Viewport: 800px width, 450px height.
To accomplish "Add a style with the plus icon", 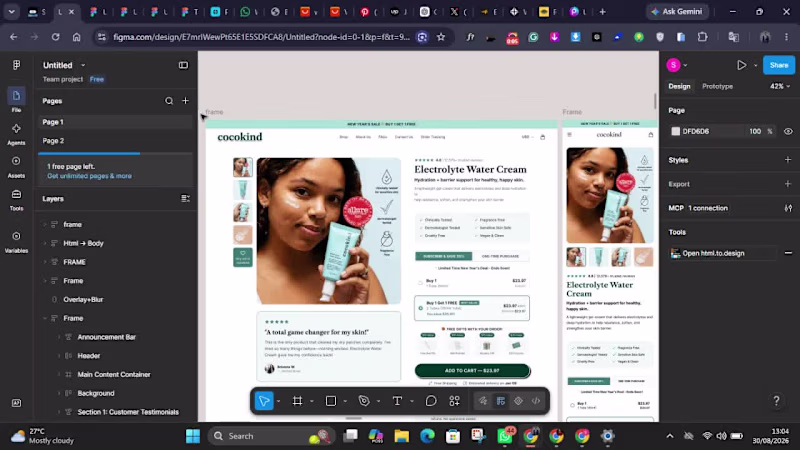I will tap(788, 160).
